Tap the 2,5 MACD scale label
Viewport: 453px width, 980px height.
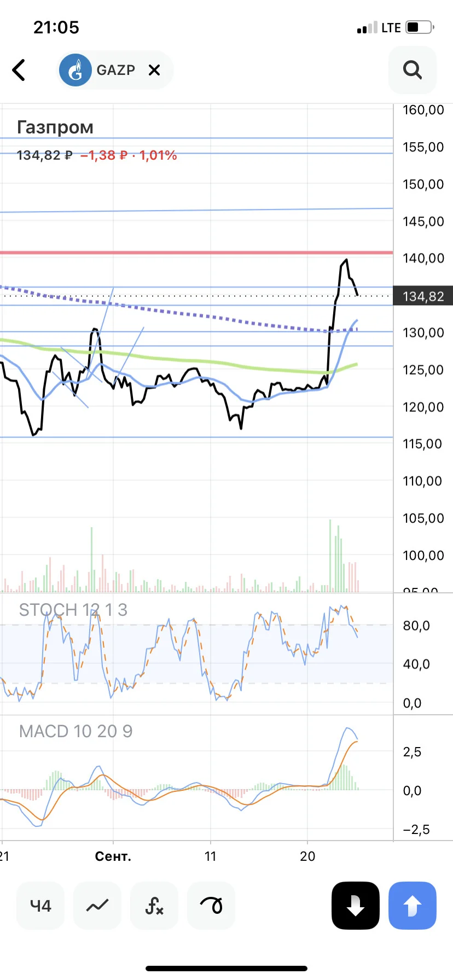[412, 752]
